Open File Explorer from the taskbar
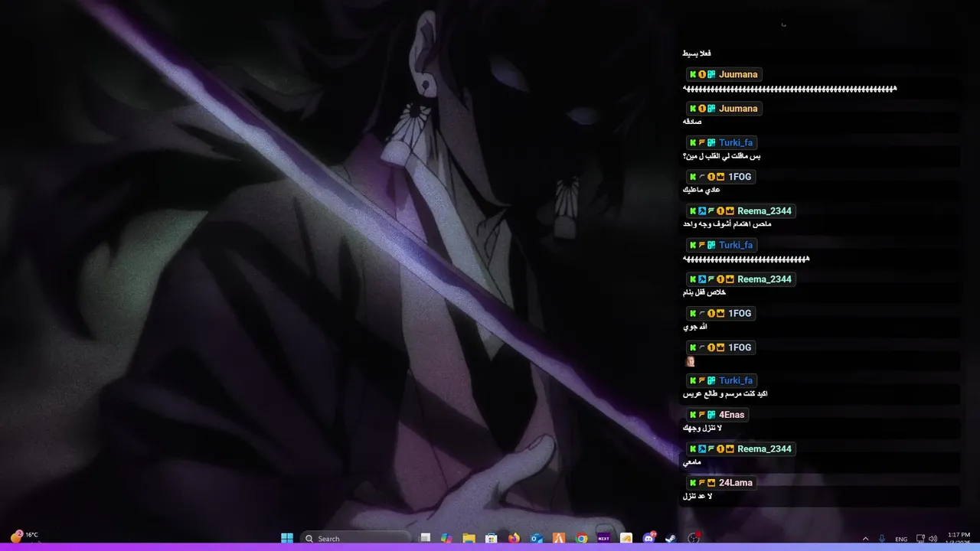 [469, 538]
